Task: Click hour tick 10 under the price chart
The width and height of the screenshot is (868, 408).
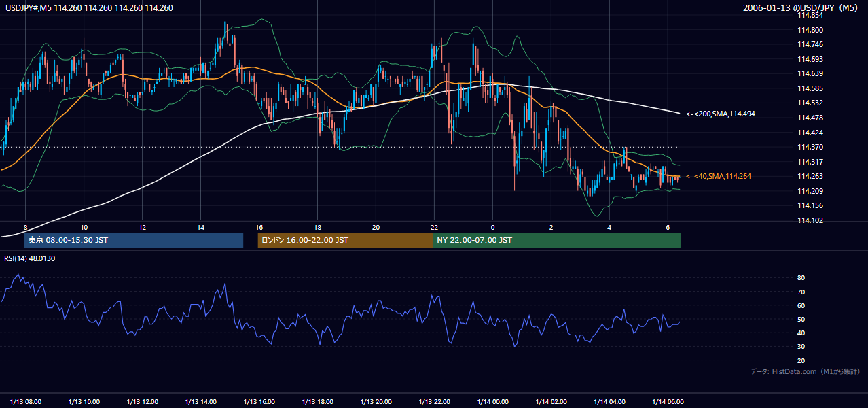Action: (x=84, y=227)
